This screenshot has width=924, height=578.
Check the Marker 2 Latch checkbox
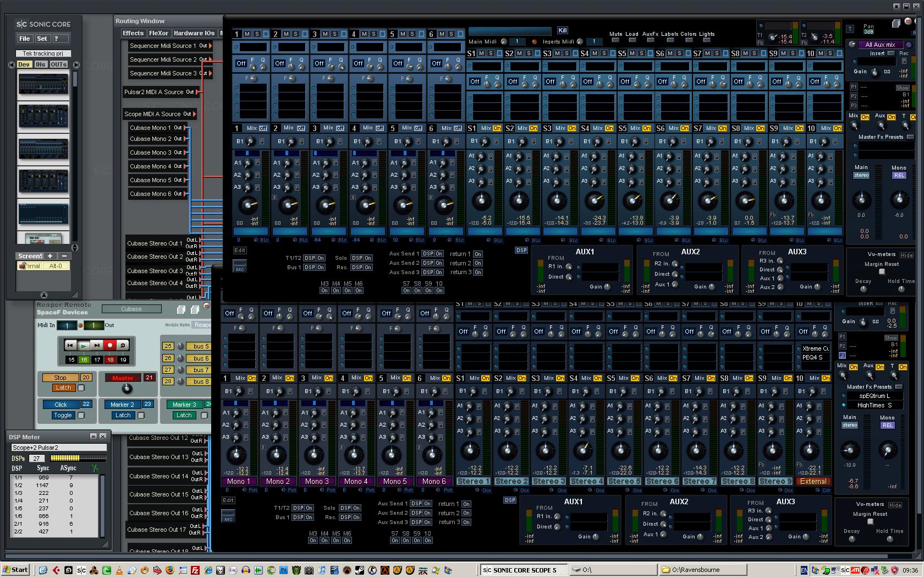141,416
